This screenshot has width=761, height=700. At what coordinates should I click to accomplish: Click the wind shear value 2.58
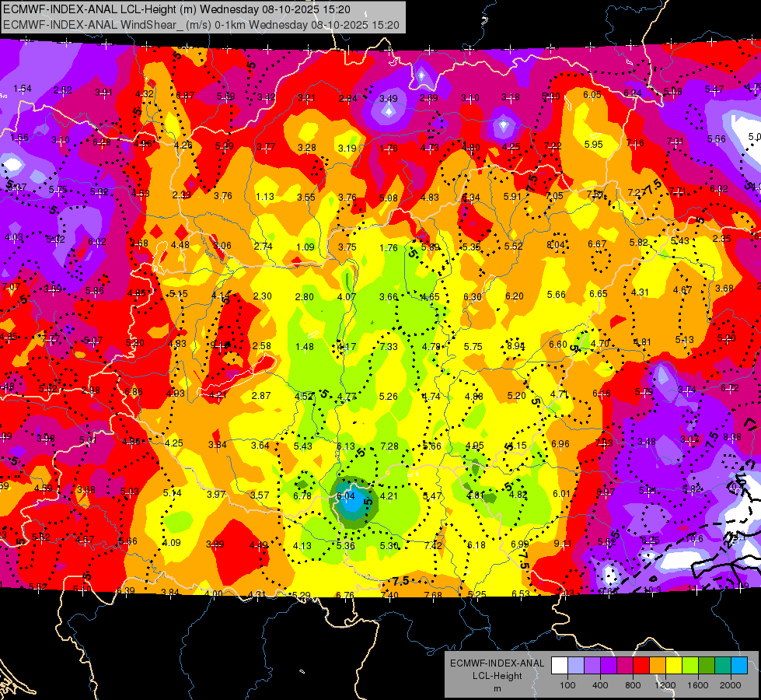coord(262,346)
